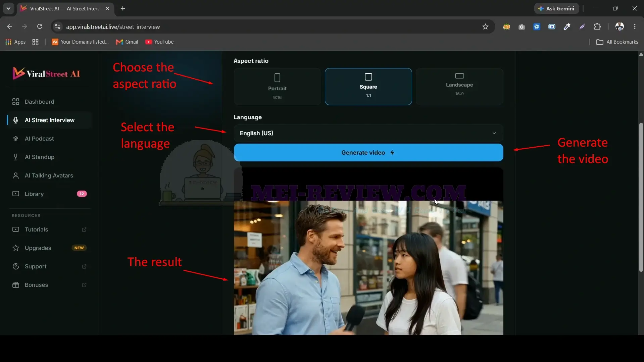Open the Support link
Screen dimensions: 644x362
click(x=49, y=266)
